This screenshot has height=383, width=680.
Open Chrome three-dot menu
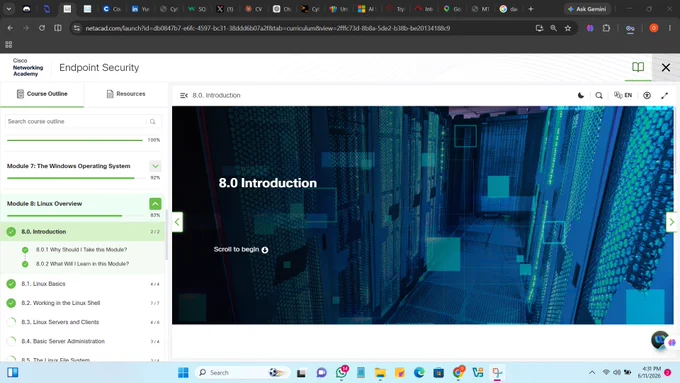tap(670, 28)
